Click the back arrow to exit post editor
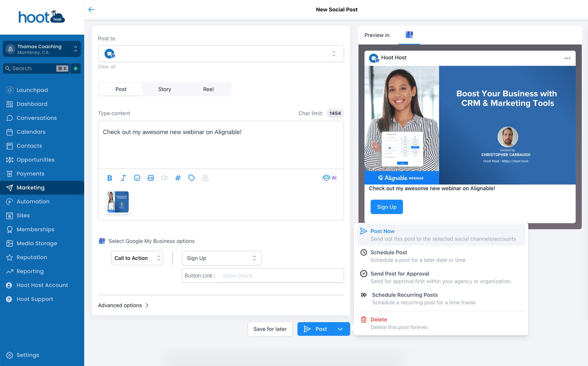Viewport: 588px width, 366px height. coord(92,10)
